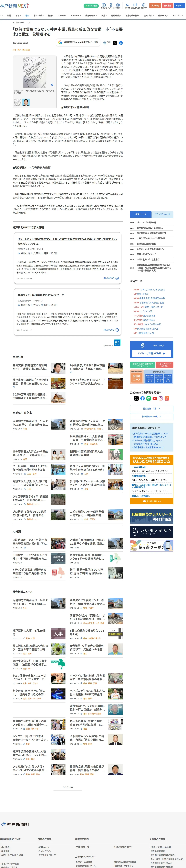Open the 事務メイン+軽作業補助のオフィスワーク job title
The height and width of the screenshot is (868, 186).
(x=41, y=295)
